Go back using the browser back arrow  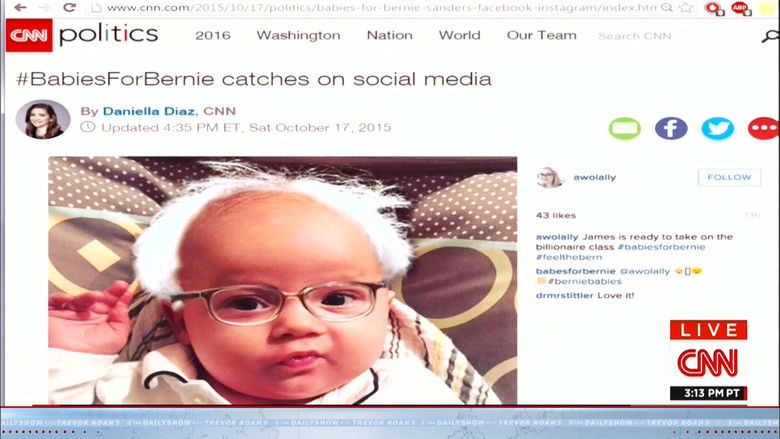[19, 8]
